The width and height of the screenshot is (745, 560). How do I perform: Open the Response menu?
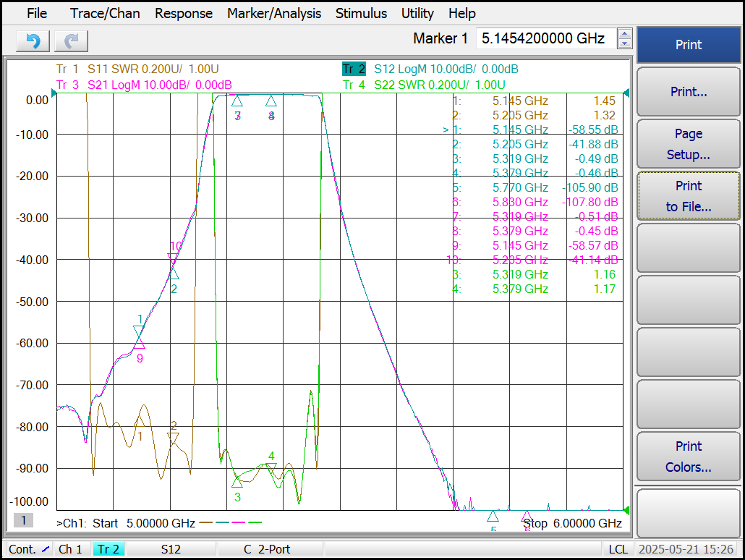[184, 13]
